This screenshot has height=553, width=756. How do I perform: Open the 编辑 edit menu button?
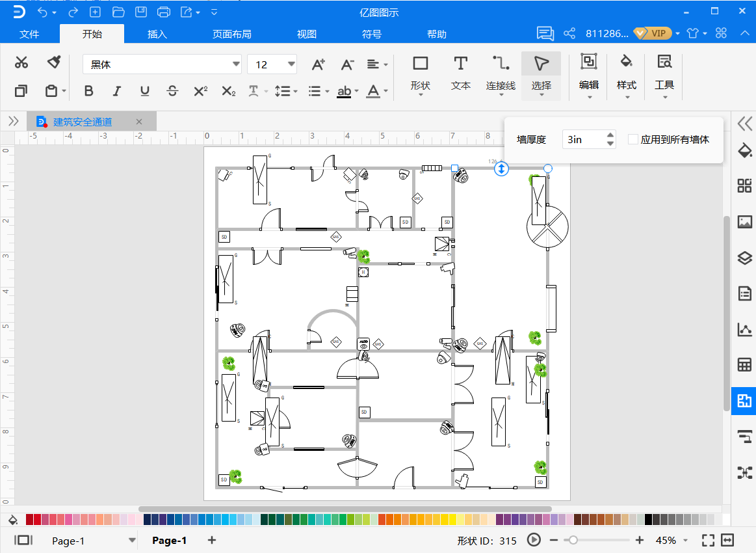589,75
